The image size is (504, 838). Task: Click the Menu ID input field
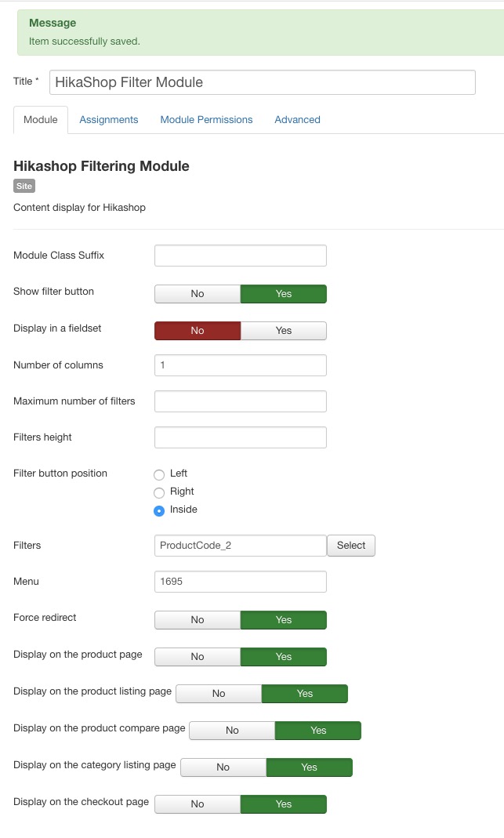tap(240, 582)
